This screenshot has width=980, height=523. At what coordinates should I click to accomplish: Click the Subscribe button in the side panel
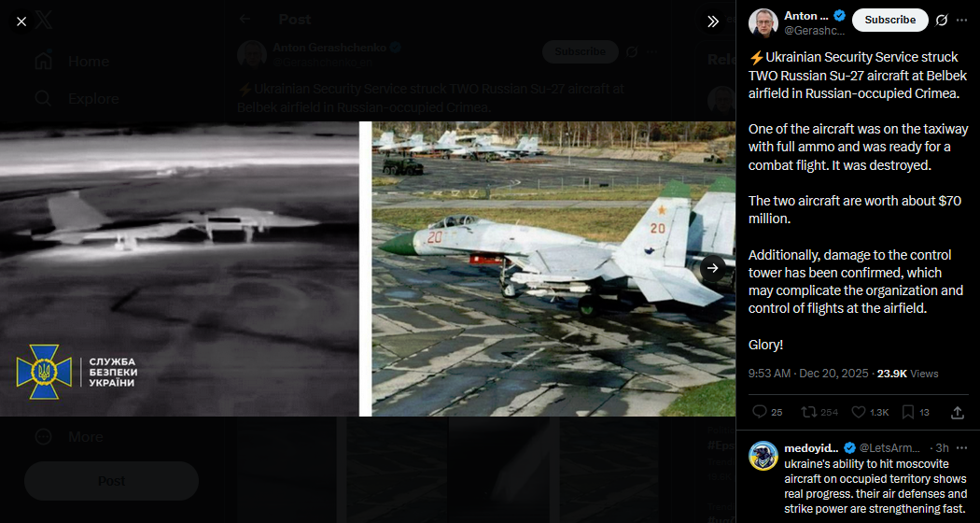pos(890,20)
